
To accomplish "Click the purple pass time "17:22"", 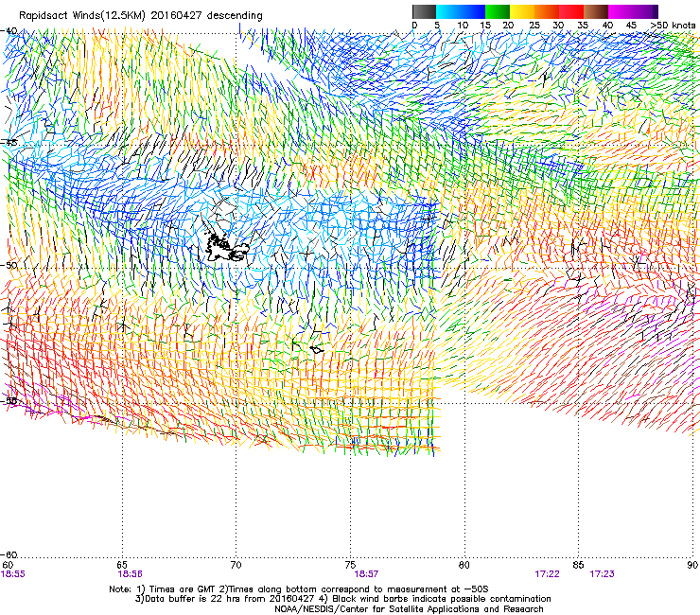I will pos(547,574).
